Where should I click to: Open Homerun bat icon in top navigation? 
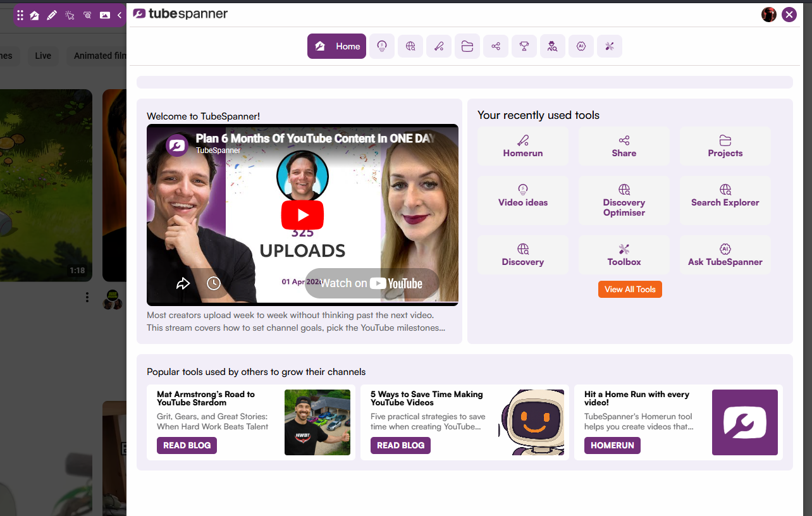[439, 46]
